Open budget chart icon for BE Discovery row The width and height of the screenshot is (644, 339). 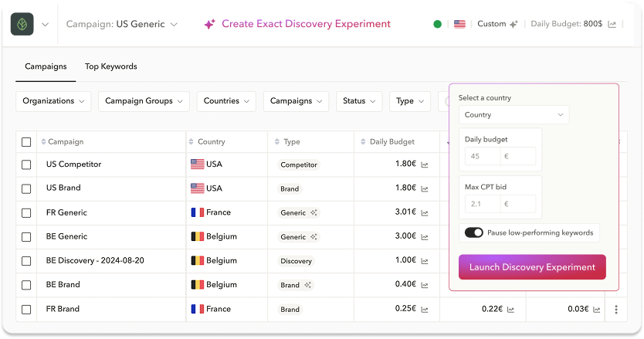(425, 261)
